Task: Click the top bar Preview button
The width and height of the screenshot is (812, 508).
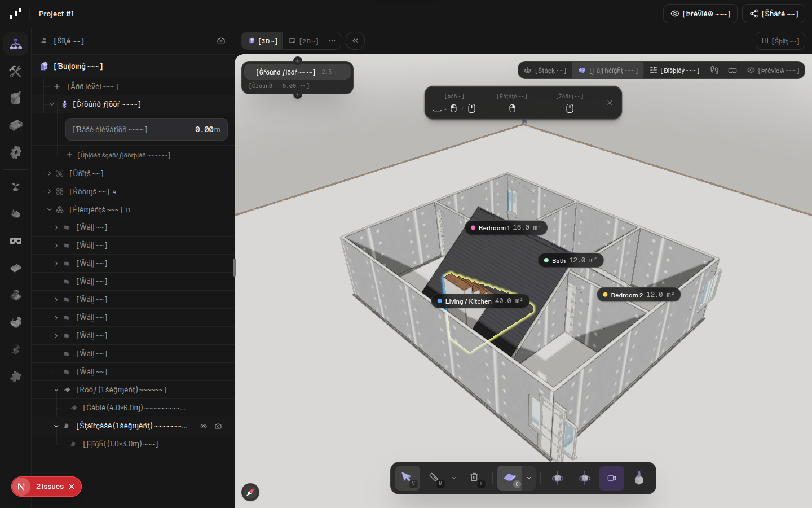Action: tap(700, 14)
